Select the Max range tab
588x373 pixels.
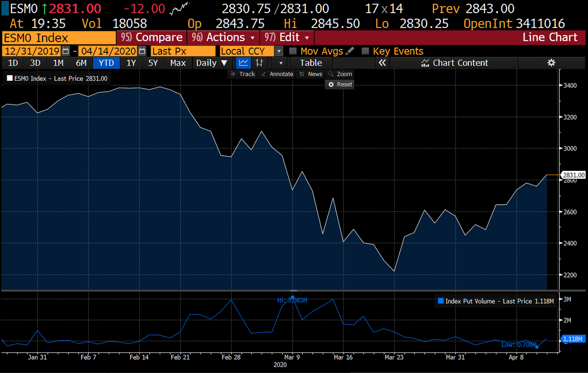[178, 63]
